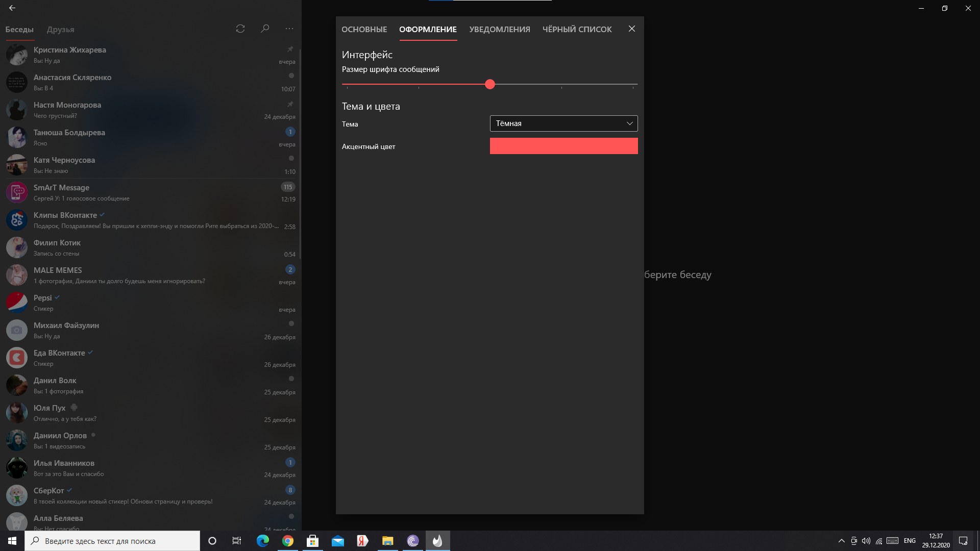Open Google Chrome from taskbar
This screenshot has width=980, height=551.
[x=288, y=541]
